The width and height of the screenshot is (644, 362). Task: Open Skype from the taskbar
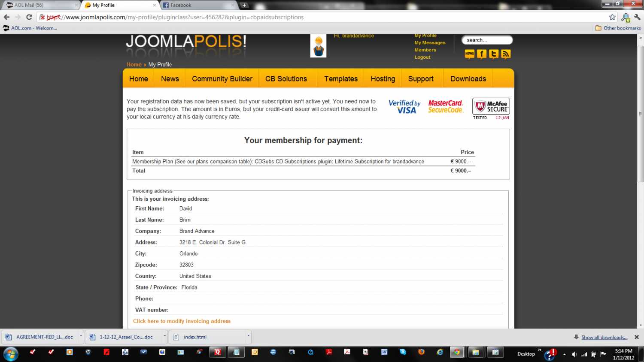point(403,352)
